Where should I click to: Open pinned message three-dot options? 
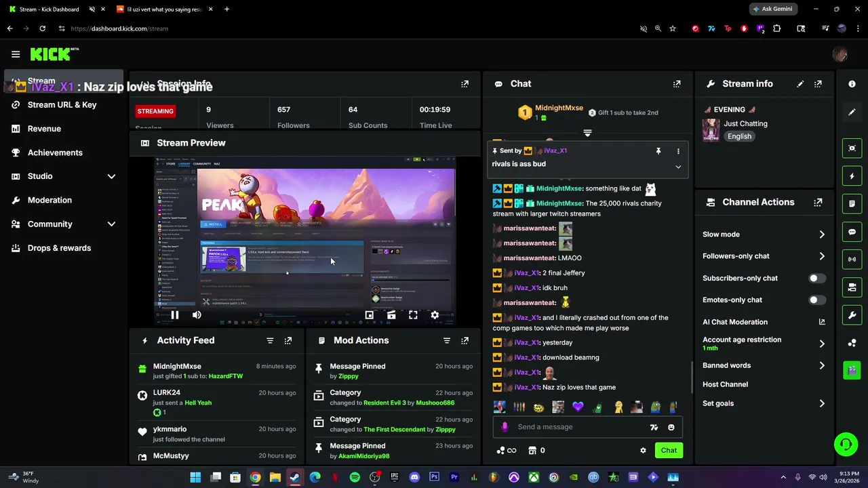[x=678, y=151]
